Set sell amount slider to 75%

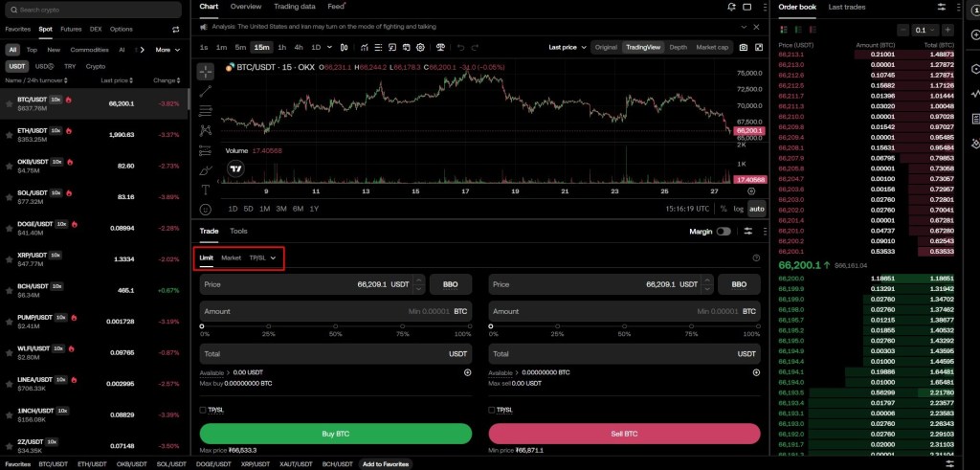(x=692, y=326)
